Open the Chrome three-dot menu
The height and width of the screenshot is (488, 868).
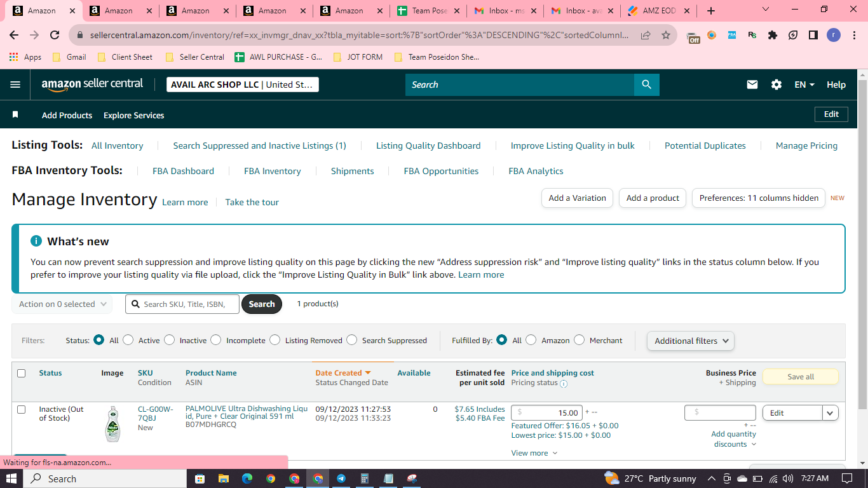point(854,35)
